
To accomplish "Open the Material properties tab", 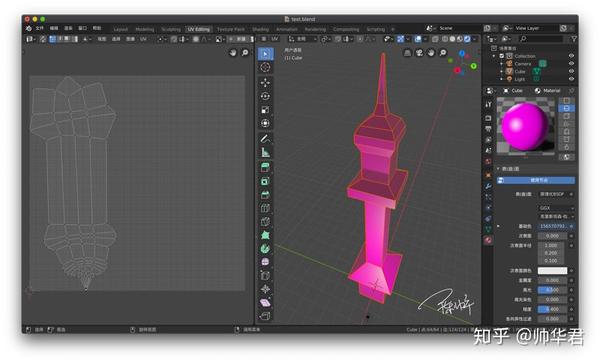I will 488,240.
